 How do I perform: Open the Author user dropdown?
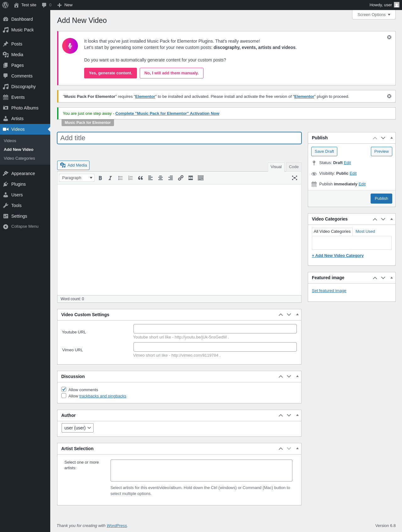pyautogui.click(x=78, y=428)
